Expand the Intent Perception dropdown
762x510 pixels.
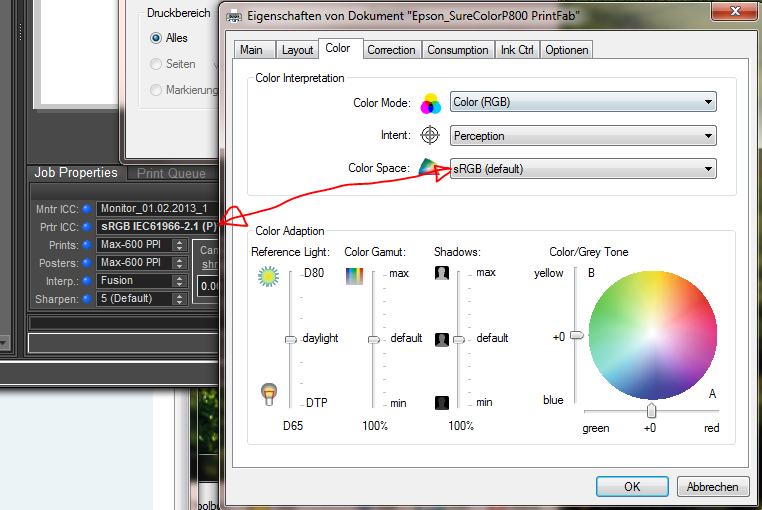[x=583, y=135]
